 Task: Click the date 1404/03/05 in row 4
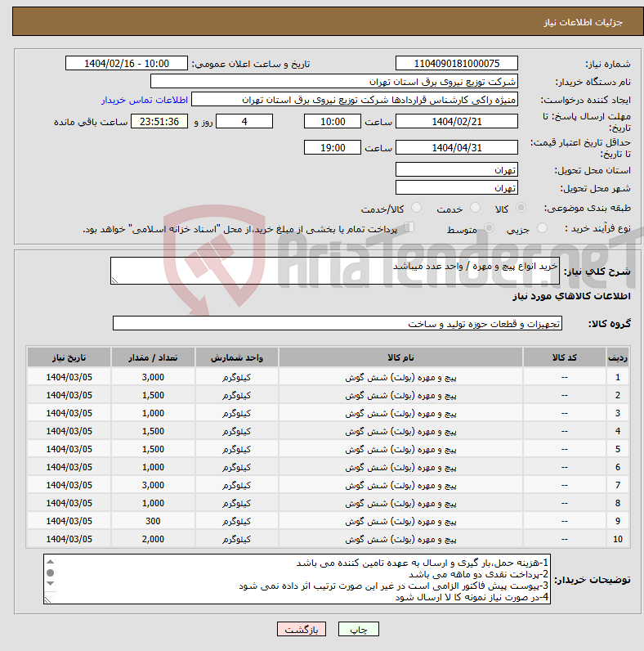pos(69,431)
